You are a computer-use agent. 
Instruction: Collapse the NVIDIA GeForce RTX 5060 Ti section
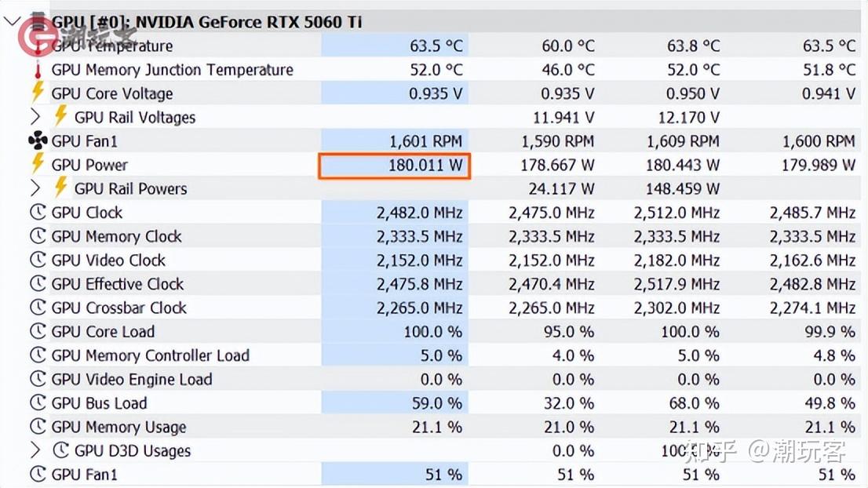pos(11,21)
